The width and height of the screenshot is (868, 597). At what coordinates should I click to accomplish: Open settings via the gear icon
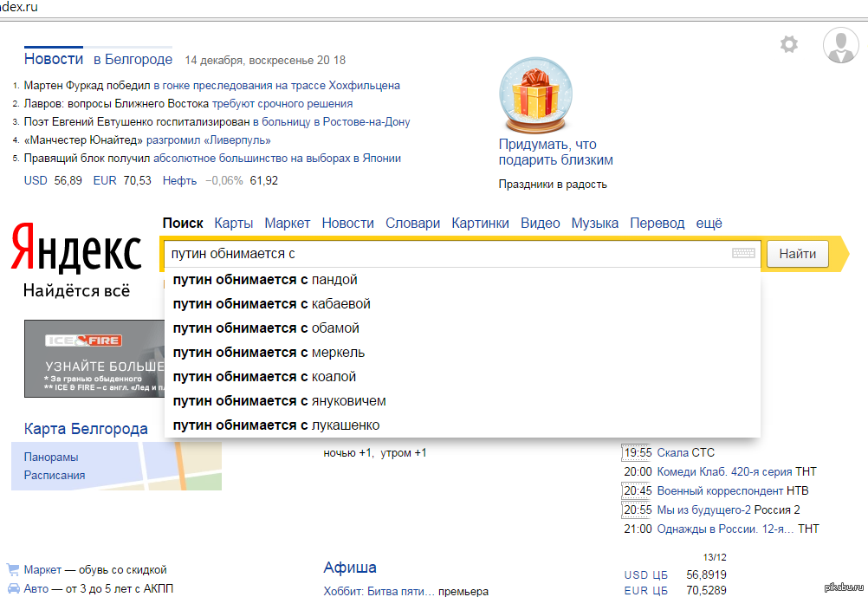click(x=788, y=44)
